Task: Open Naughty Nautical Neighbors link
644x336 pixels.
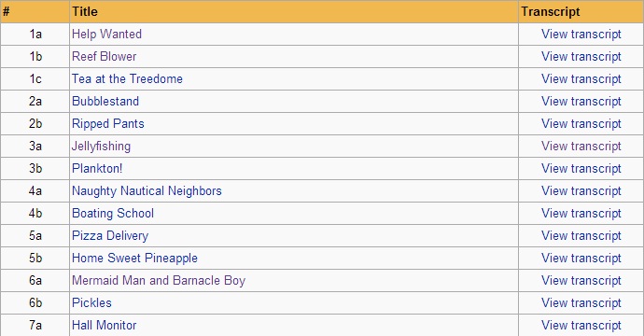Action: pyautogui.click(x=147, y=191)
